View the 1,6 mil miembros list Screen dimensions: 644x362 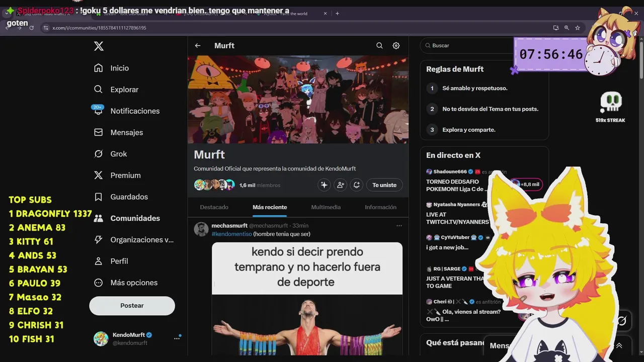coord(260,185)
